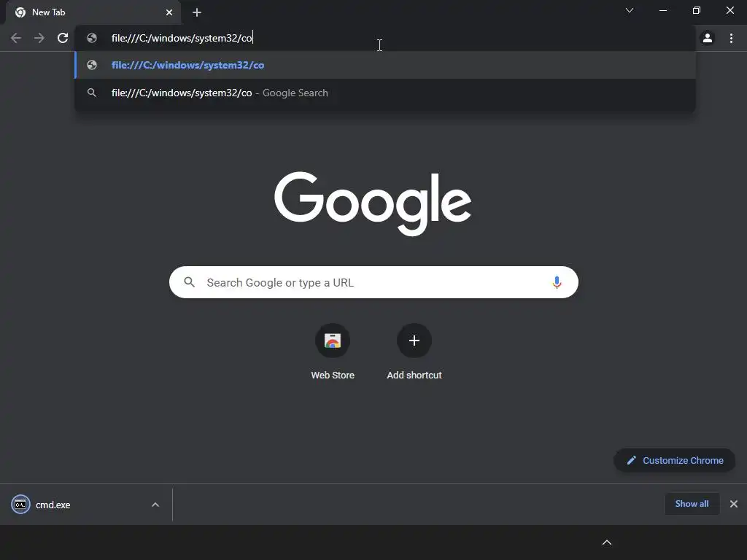Click the Google logo
The width and height of the screenshot is (747, 560).
[x=373, y=204]
